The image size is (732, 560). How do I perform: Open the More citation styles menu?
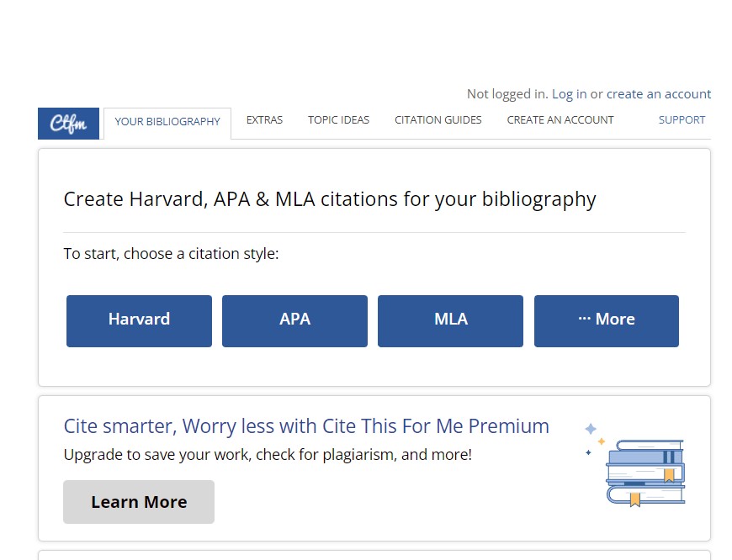[x=606, y=320]
